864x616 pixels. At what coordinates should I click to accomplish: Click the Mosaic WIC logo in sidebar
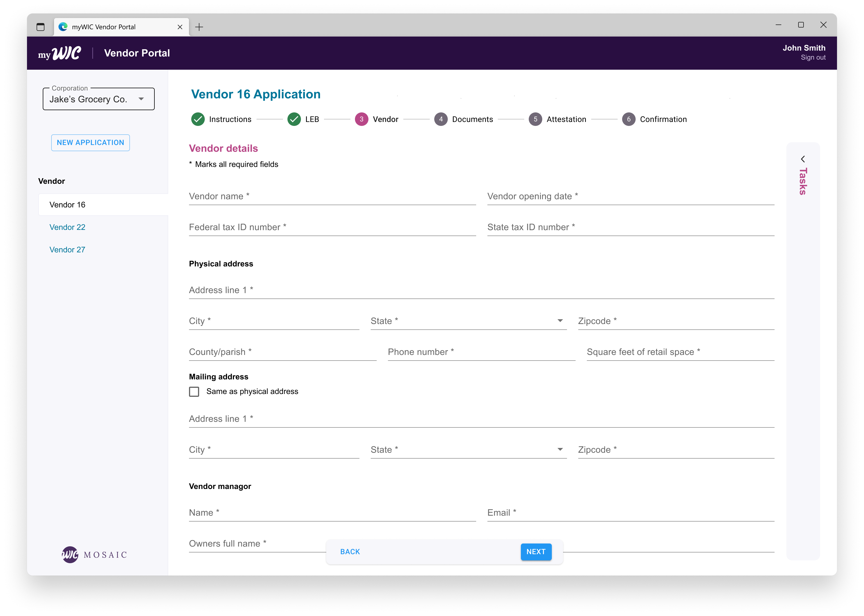tap(70, 554)
